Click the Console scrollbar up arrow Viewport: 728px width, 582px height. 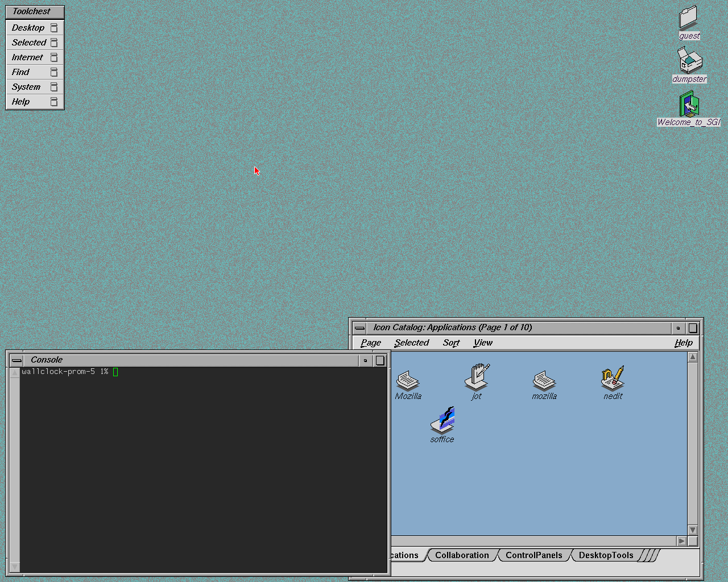[x=15, y=372]
